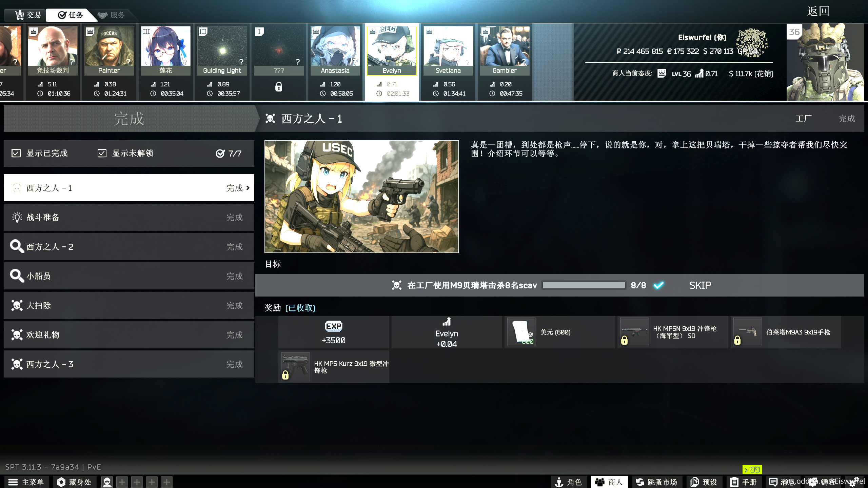Select trader Guiding Light portrait
Screen dimensions: 868x488
pos(222,46)
